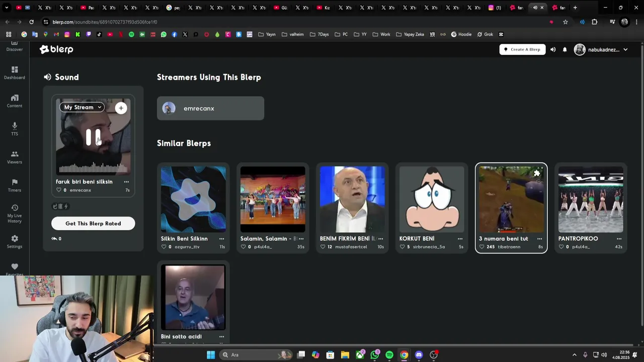Open creator link ozgurru_ttv
Viewport: 644px width, 362px height.
187,247
